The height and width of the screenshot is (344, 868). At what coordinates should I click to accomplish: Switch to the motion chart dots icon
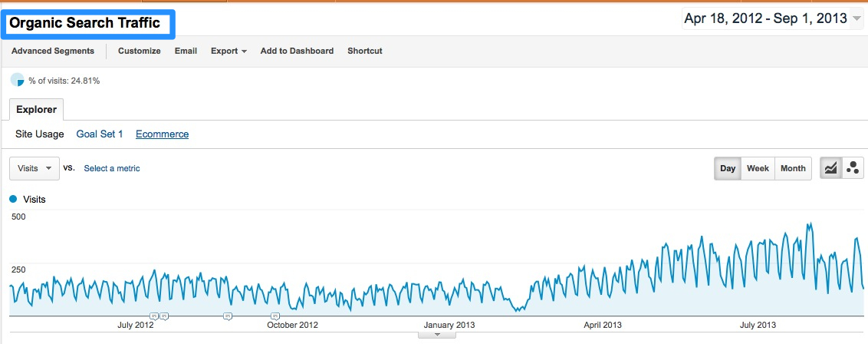(x=852, y=168)
